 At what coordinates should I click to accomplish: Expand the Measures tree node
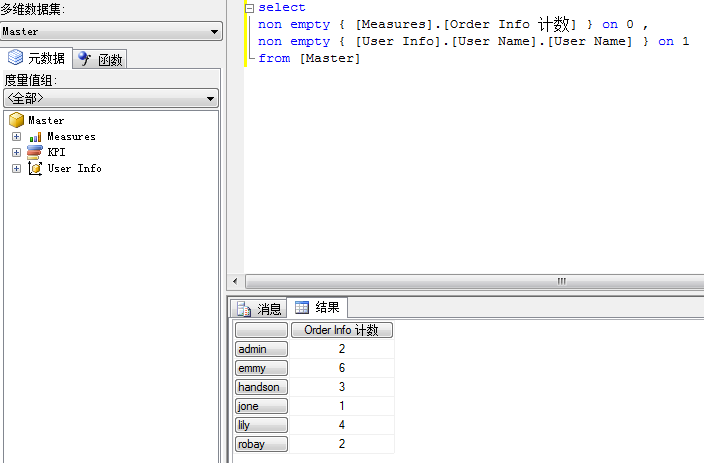tap(17, 136)
